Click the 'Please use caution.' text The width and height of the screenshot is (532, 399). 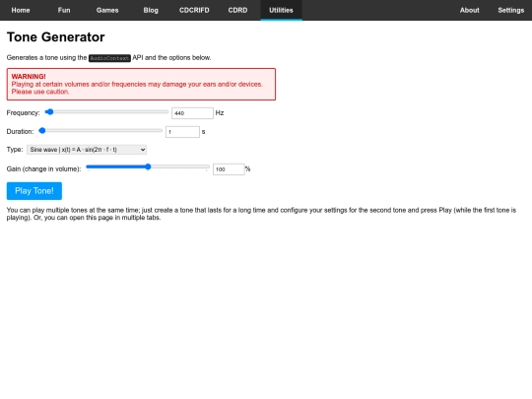40,92
